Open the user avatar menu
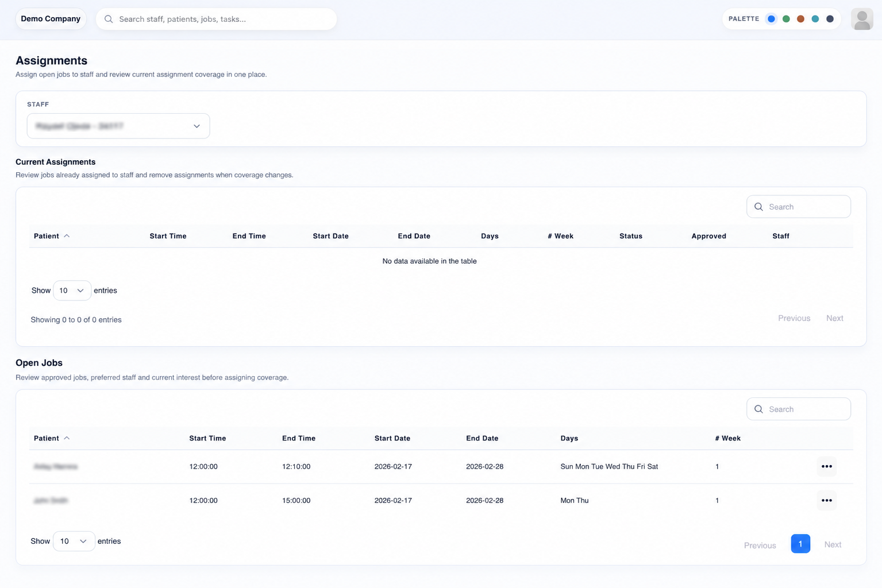Image resolution: width=882 pixels, height=588 pixels. (x=862, y=19)
